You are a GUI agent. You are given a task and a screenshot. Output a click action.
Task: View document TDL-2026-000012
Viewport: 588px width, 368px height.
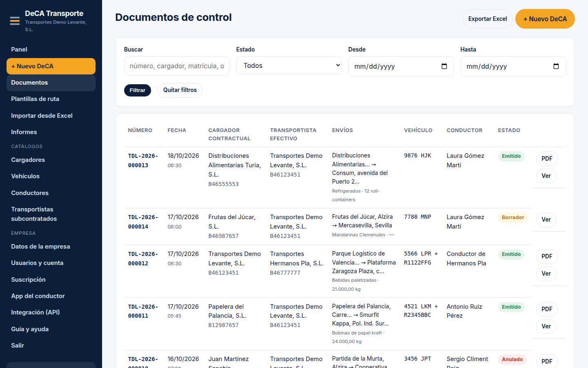pos(546,274)
